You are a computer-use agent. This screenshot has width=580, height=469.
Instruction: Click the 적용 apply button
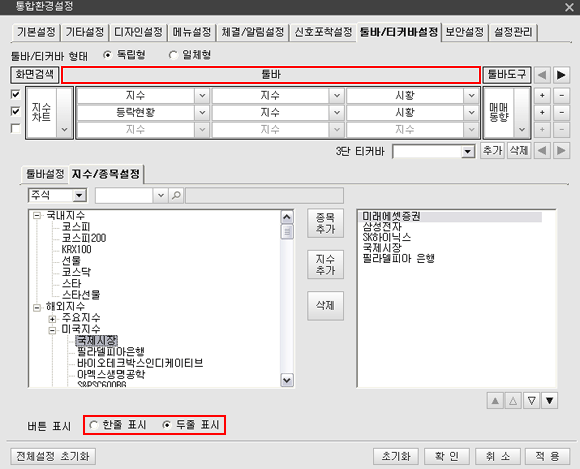[x=547, y=456]
